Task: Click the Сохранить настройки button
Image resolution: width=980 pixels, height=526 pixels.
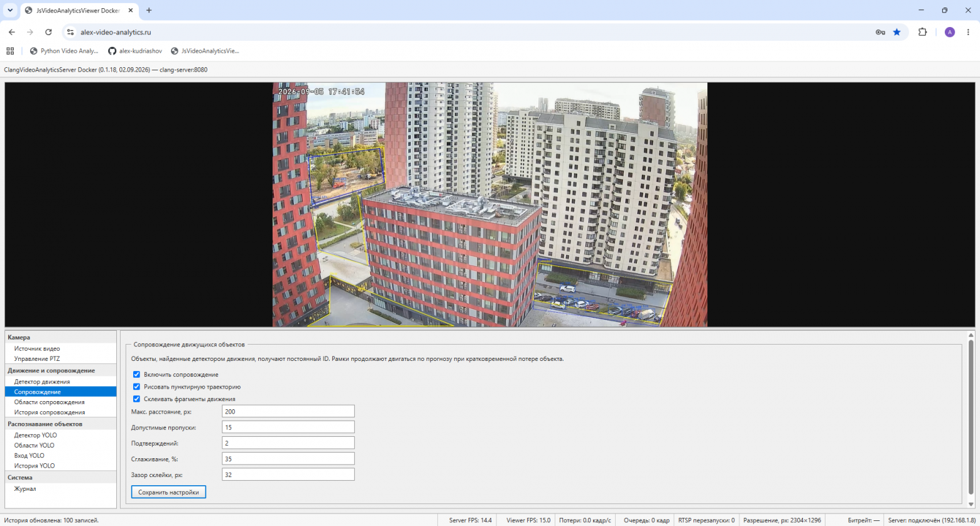Action: tap(168, 492)
